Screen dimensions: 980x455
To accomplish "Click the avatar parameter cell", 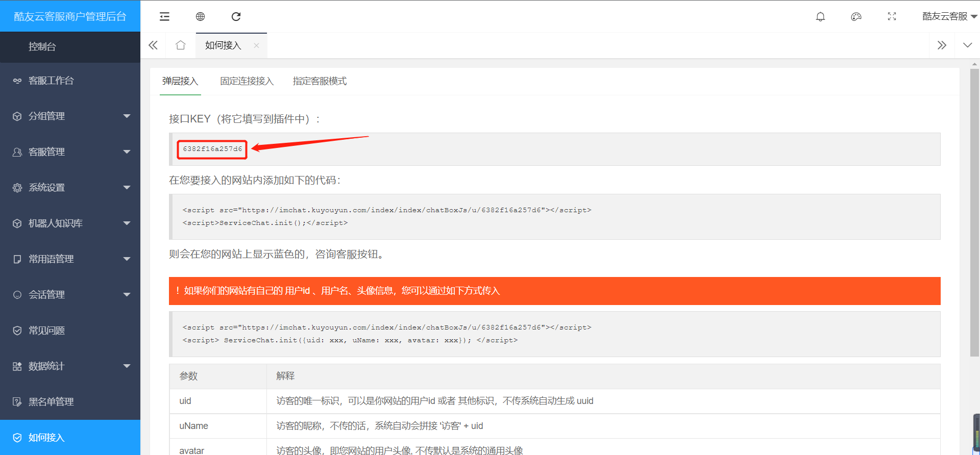I will coord(218,448).
